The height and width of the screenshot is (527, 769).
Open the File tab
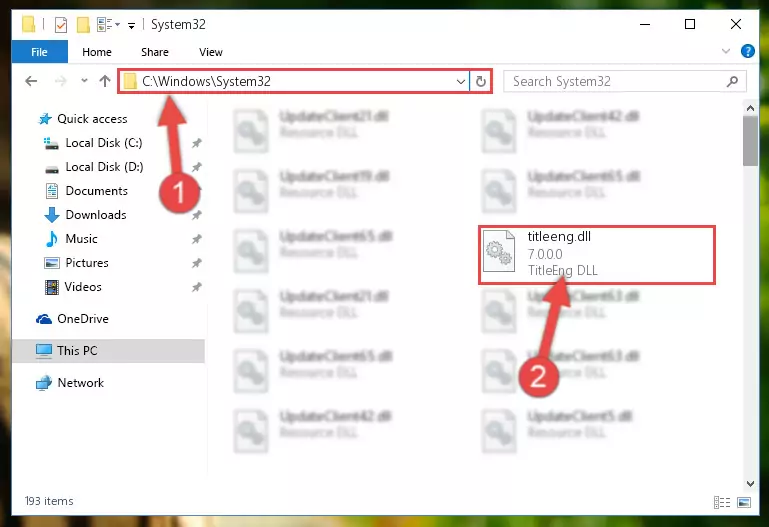(x=39, y=52)
